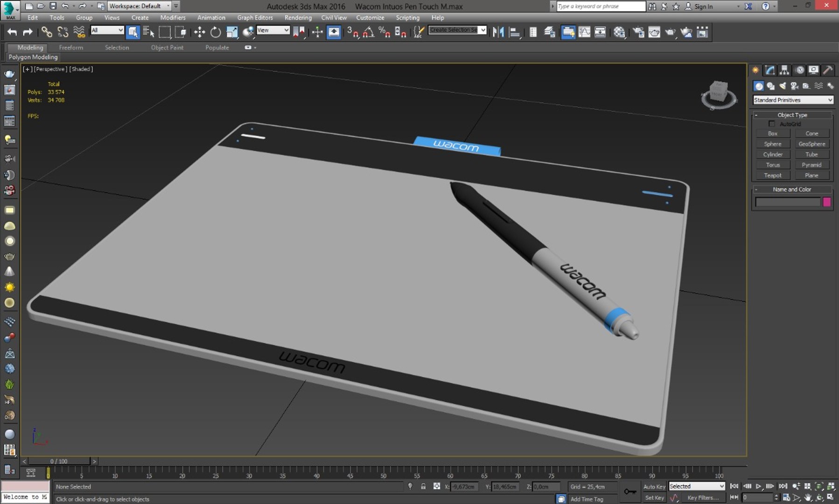The height and width of the screenshot is (504, 839).
Task: Click Key Filters... button
Action: click(703, 497)
